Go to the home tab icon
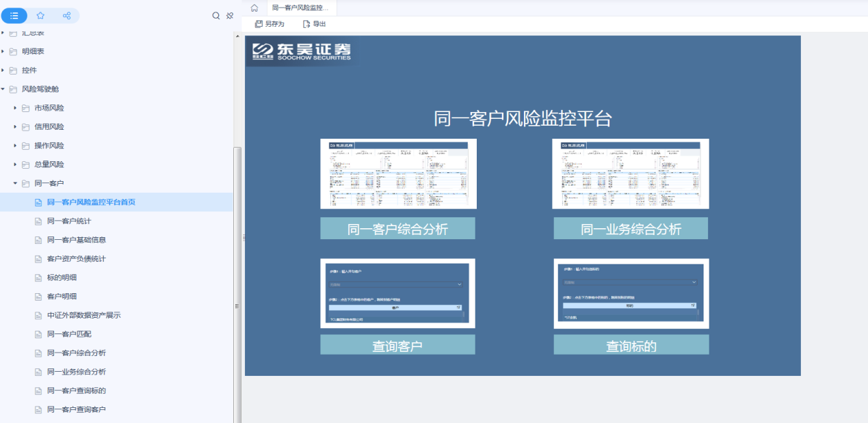Viewport: 868px width, 423px height. tap(254, 8)
